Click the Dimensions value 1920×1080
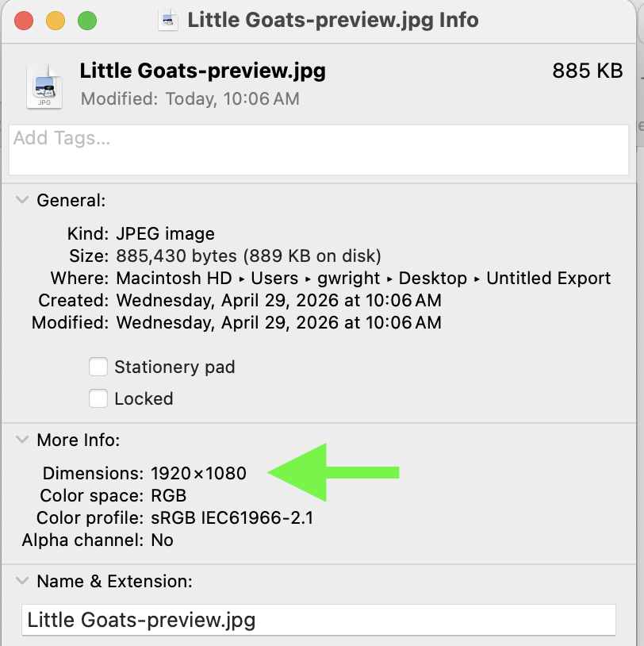Screen dimensions: 644x646 click(197, 473)
